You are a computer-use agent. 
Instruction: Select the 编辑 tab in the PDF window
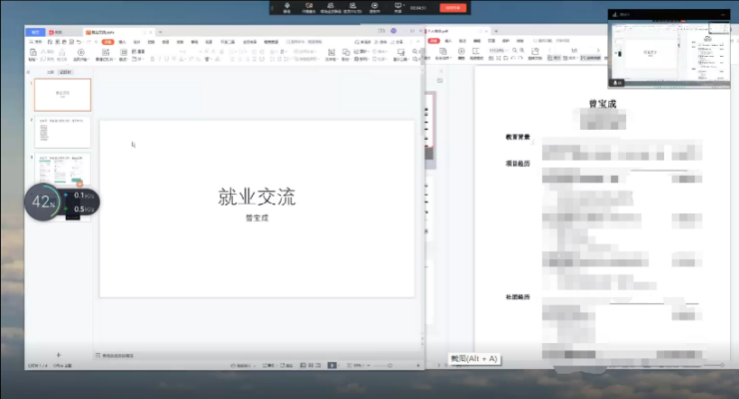[x=477, y=41]
